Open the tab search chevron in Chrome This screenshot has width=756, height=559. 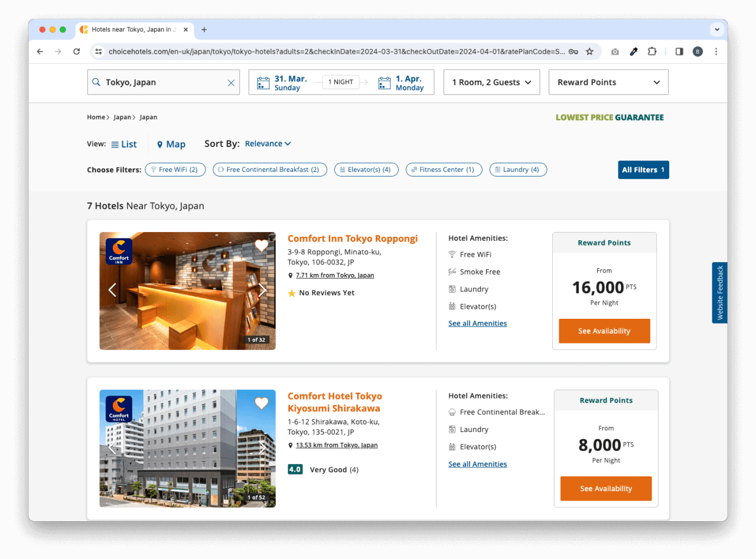click(717, 30)
